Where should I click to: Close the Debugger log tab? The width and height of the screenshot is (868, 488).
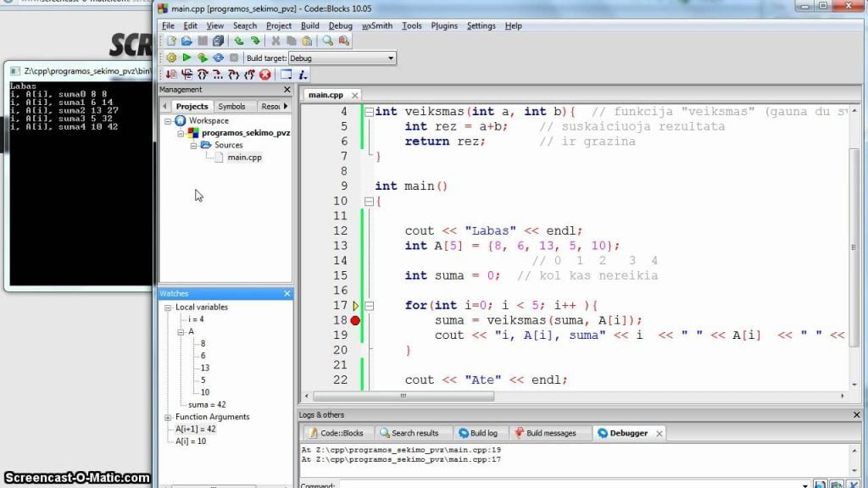click(659, 434)
